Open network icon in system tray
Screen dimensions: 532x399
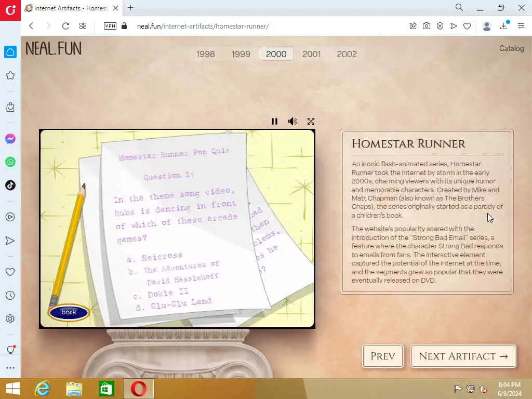[470, 389]
